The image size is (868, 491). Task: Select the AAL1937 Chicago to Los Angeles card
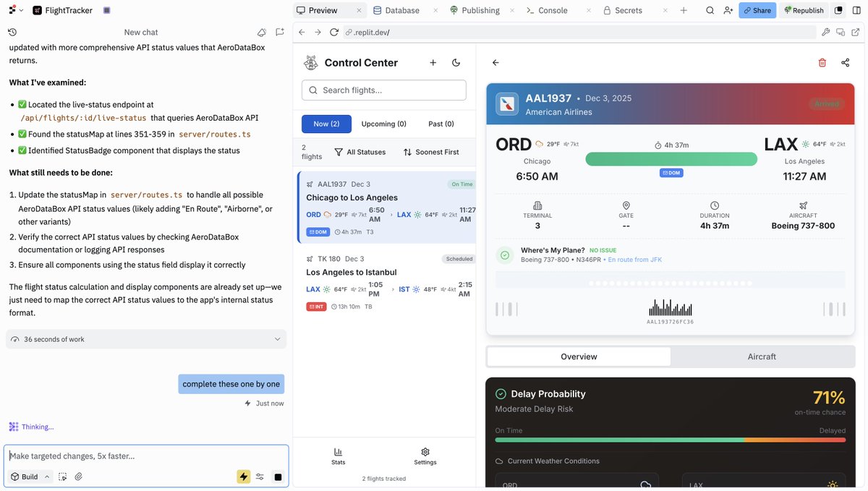coord(386,208)
